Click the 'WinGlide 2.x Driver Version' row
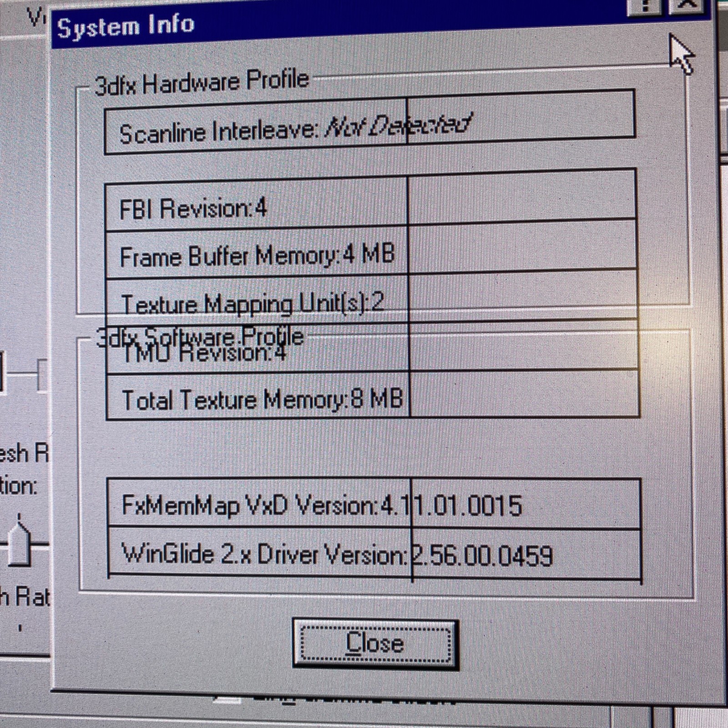Viewport: 728px width, 728px height. pos(374,554)
